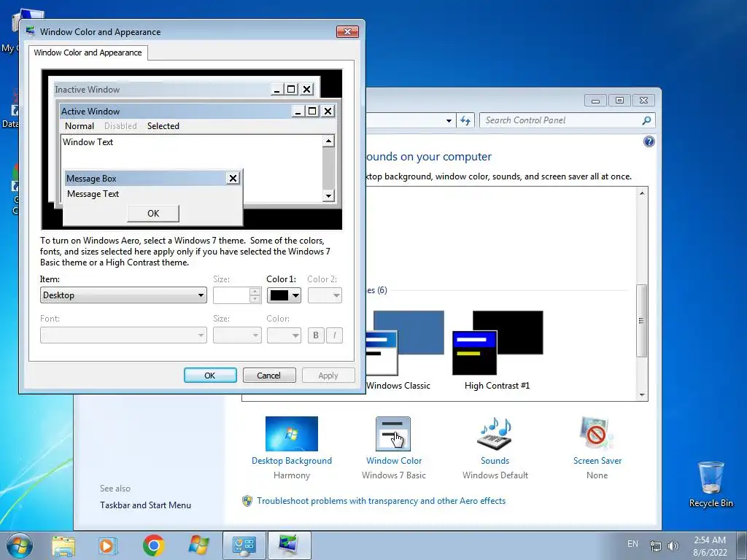
Task: Click themes list scrollbar down arrow
Action: 642,394
